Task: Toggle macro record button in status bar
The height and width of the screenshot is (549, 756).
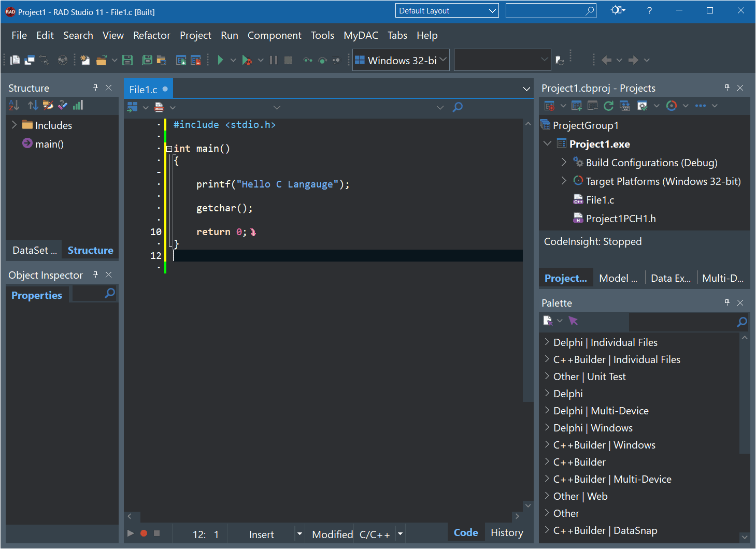Action: pos(144,533)
